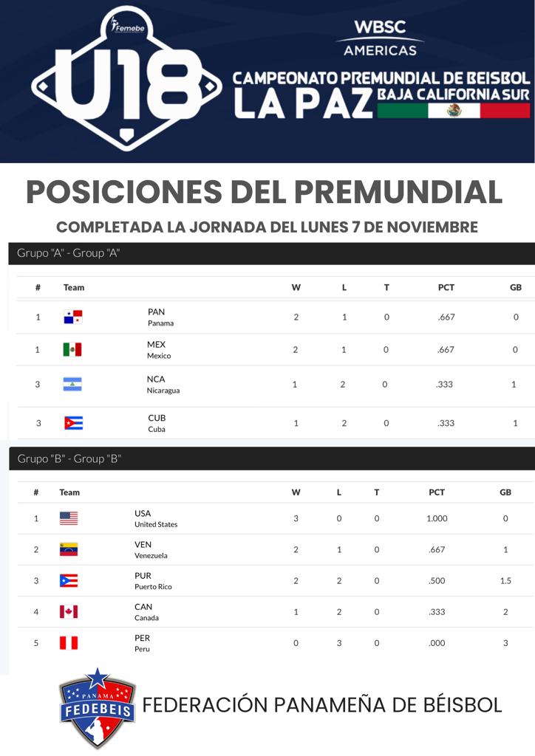535x756 pixels.
Task: Click the PCT column header in Group A
Action: pyautogui.click(x=446, y=287)
